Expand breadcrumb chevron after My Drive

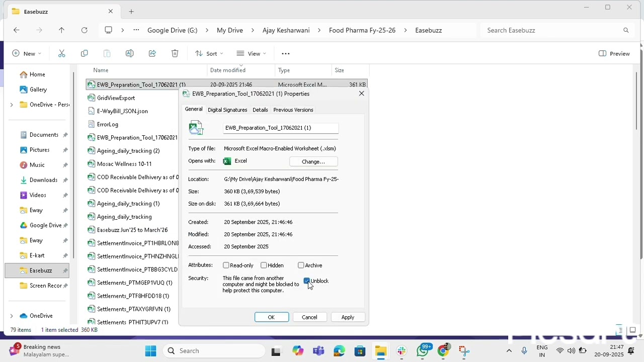coord(253,30)
